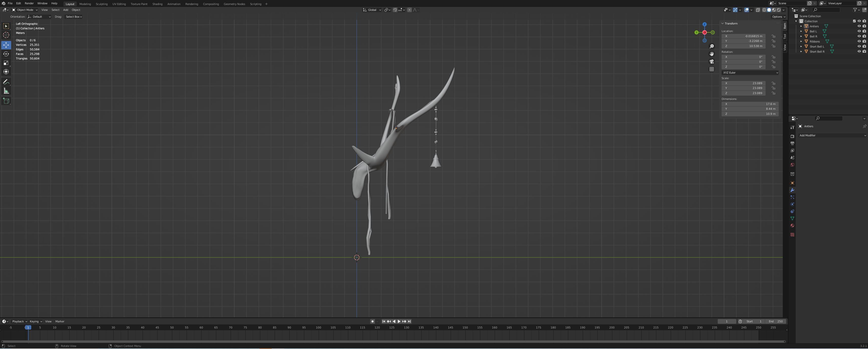Open the Keying popover in timeline

point(35,322)
